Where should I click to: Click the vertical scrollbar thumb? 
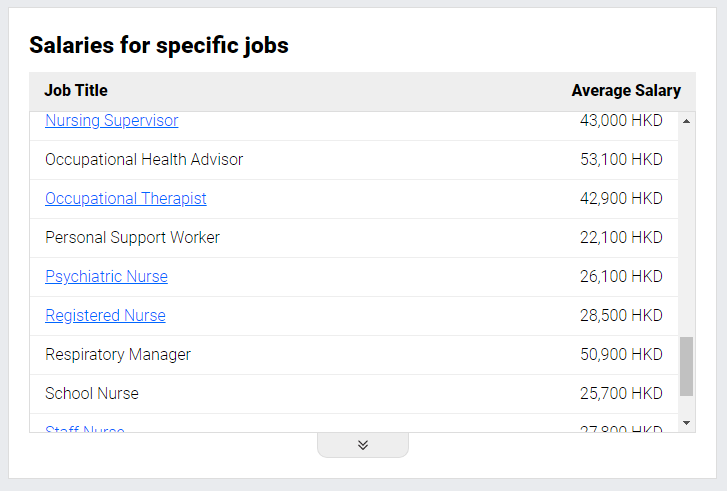(687, 366)
